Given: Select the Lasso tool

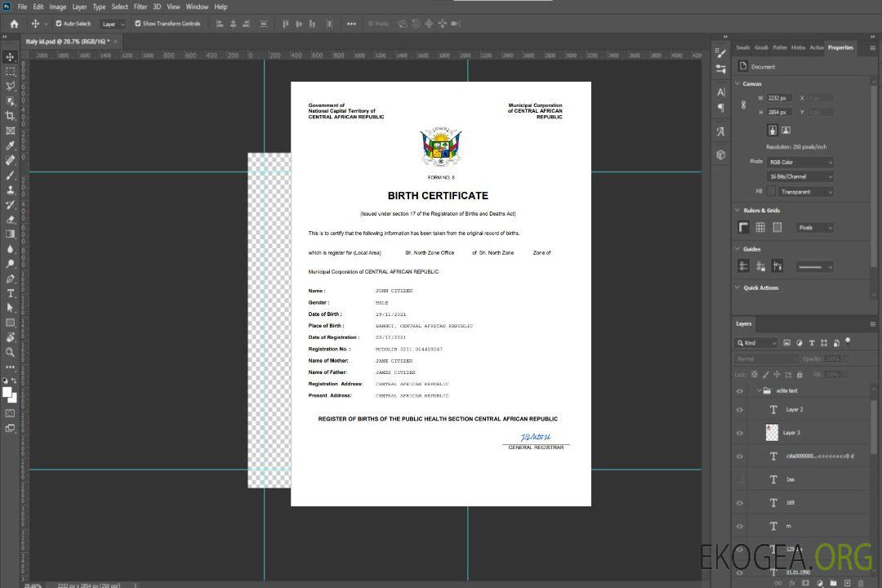Looking at the screenshot, I should [10, 86].
